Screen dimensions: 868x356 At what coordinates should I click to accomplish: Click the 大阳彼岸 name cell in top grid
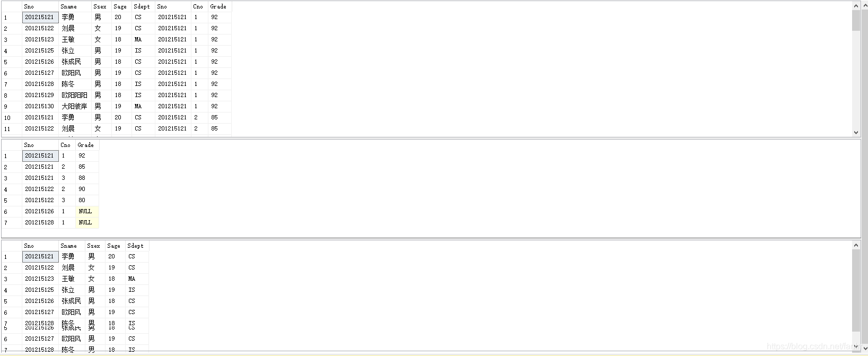pos(75,106)
